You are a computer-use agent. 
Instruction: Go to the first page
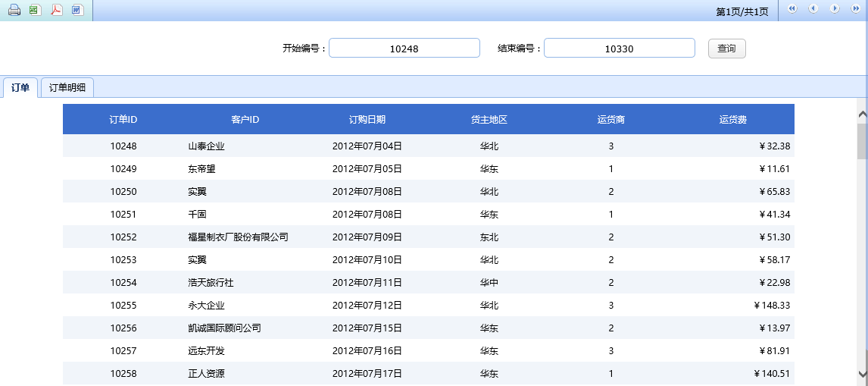tap(792, 9)
